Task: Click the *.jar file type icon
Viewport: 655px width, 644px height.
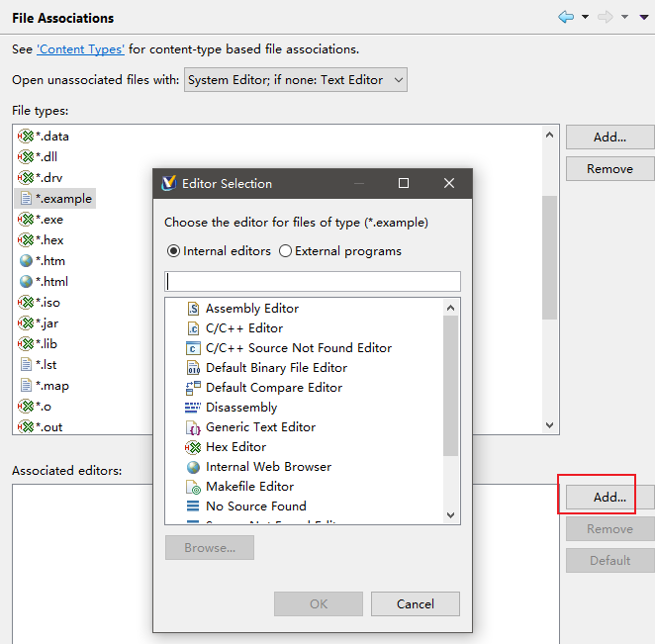Action: [26, 323]
